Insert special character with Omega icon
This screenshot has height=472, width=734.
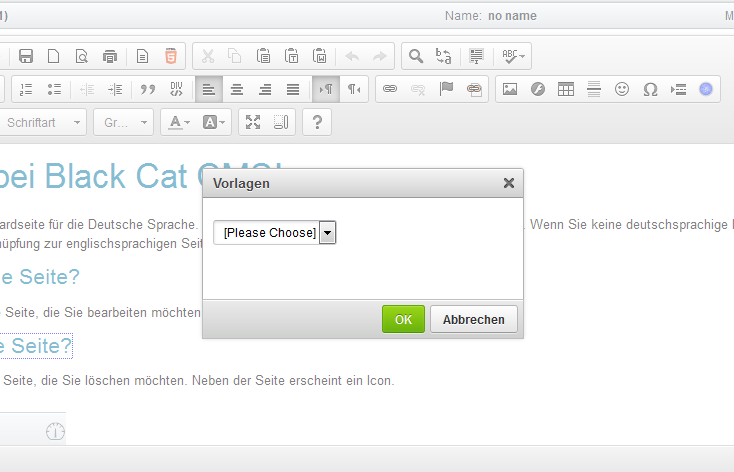(650, 89)
